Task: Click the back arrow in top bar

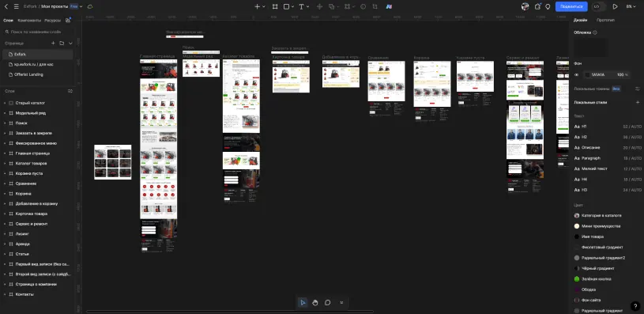Action: coord(6,6)
